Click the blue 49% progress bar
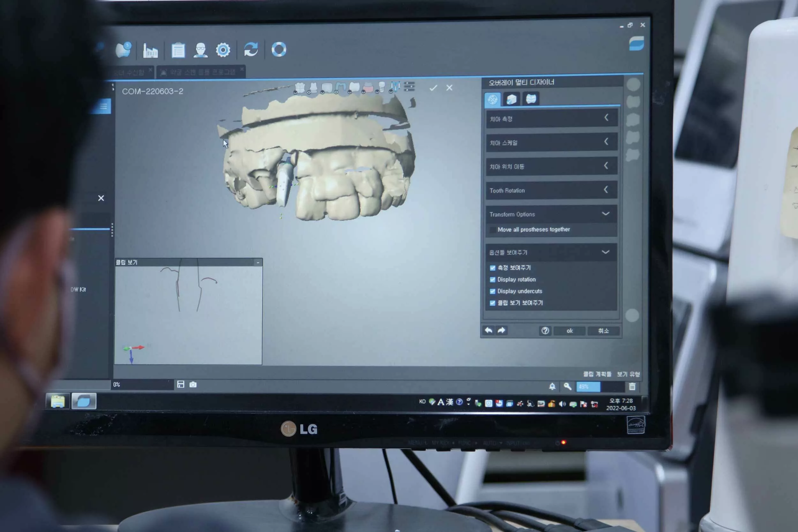The width and height of the screenshot is (798, 532). pos(588,386)
